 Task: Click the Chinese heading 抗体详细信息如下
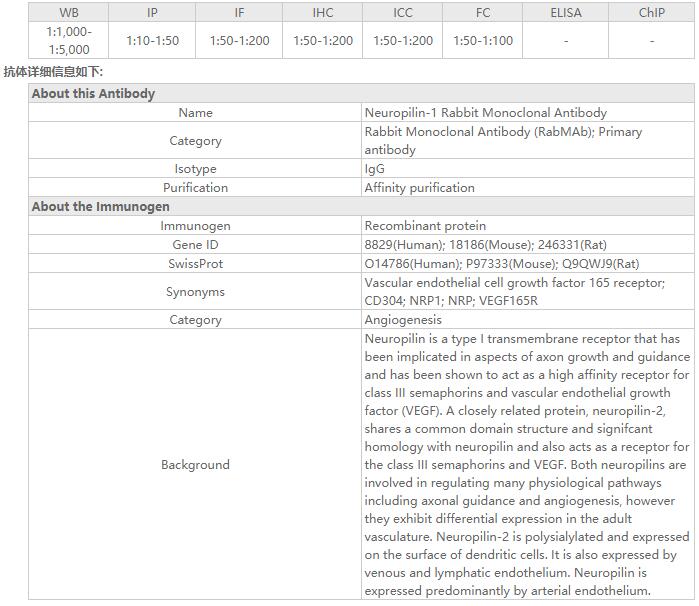tap(53, 72)
